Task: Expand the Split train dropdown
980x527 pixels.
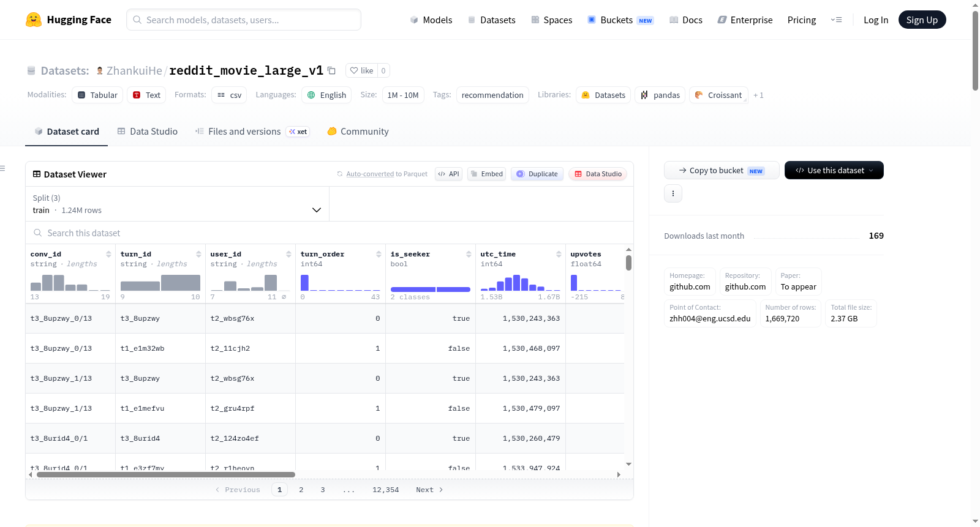Action: (x=177, y=204)
